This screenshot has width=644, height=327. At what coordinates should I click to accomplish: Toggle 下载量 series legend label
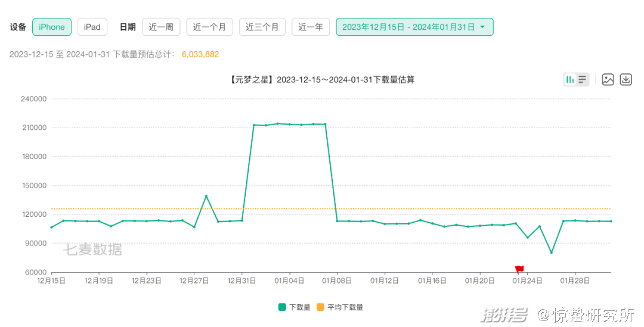[299, 307]
